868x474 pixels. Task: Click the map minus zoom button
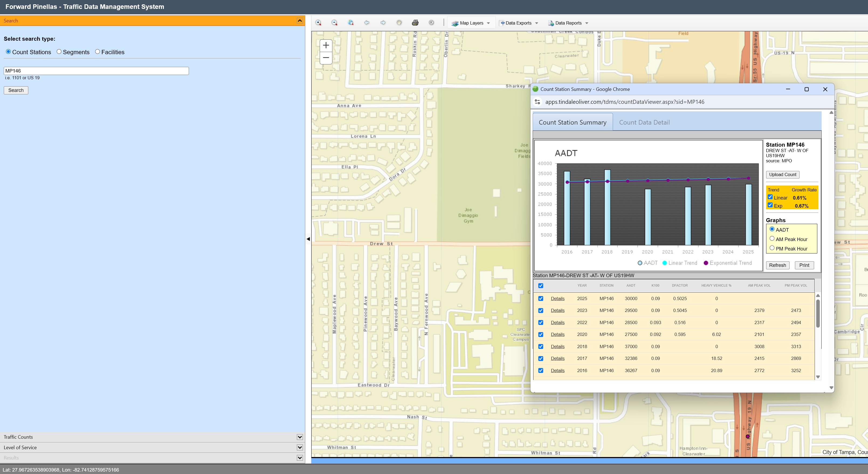pos(326,58)
